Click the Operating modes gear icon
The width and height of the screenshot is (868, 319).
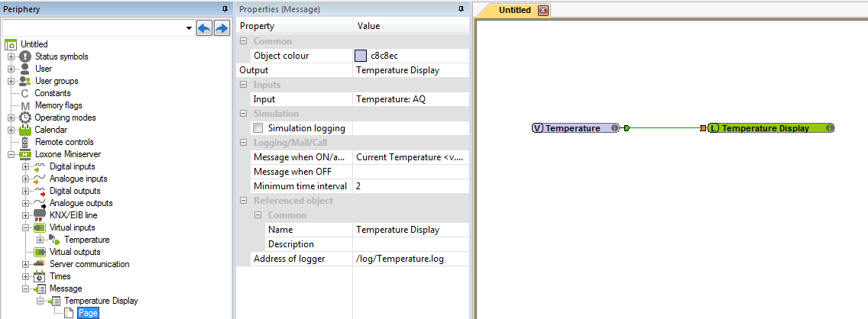(25, 118)
